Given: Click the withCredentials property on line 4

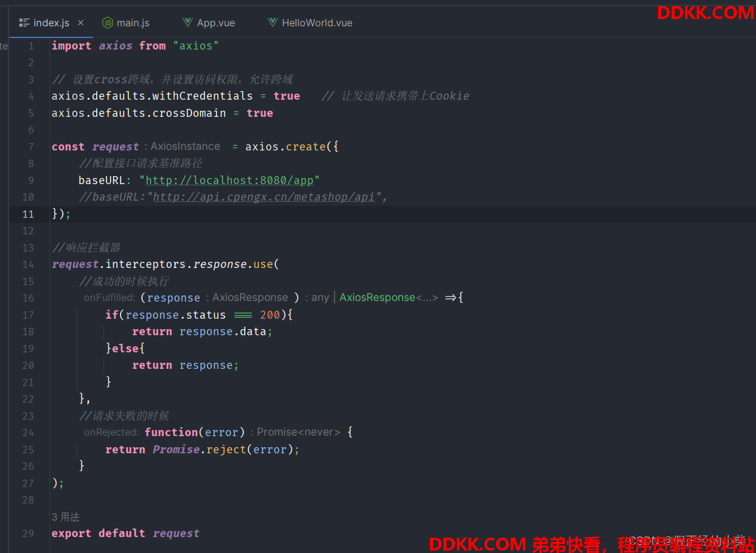Looking at the screenshot, I should (x=202, y=96).
